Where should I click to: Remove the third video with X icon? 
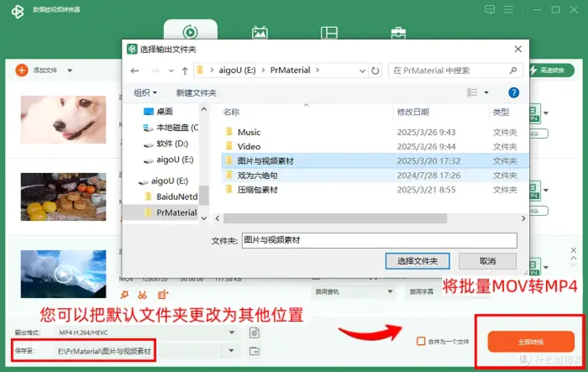click(573, 250)
